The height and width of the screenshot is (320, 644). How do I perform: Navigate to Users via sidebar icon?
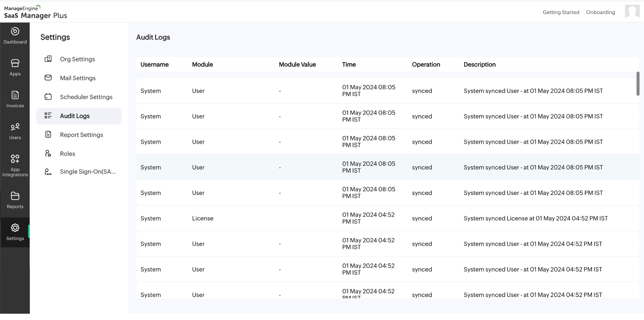(x=15, y=131)
